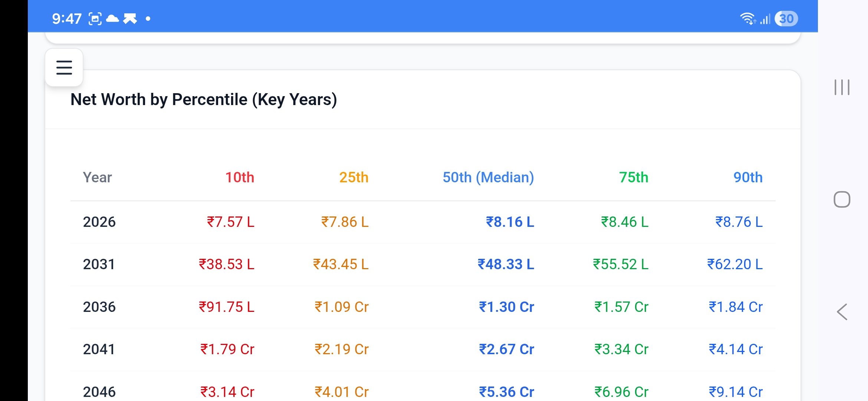Screen dimensions: 868x401
Task: Click the 50th (Median) column header
Action: [488, 177]
